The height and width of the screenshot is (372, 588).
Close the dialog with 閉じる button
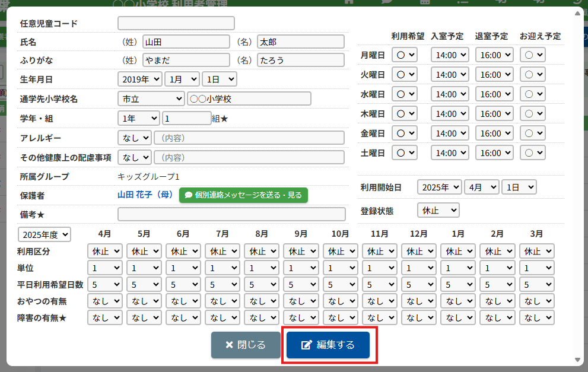click(245, 345)
